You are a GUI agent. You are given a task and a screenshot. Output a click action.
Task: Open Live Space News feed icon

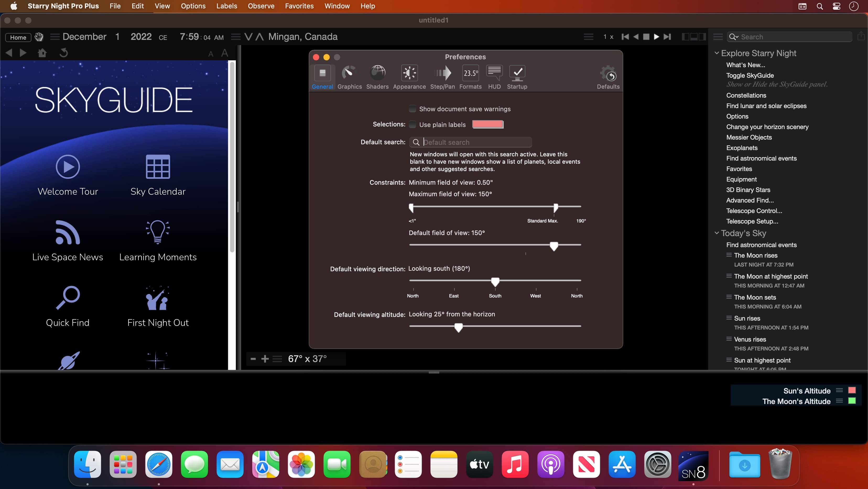pos(67,232)
